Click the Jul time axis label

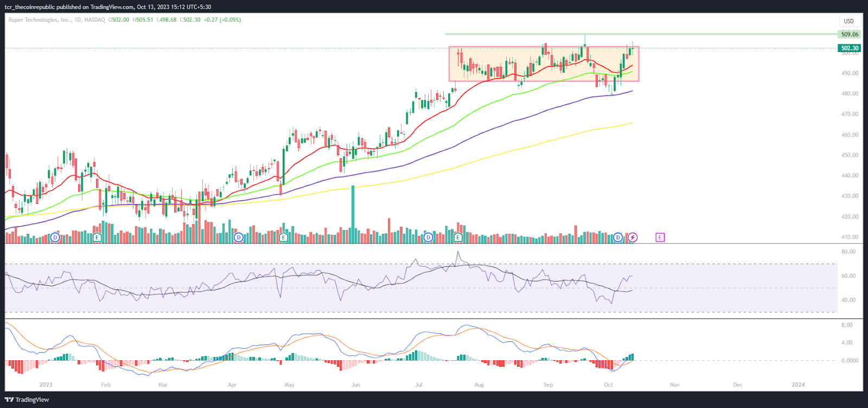tap(418, 385)
